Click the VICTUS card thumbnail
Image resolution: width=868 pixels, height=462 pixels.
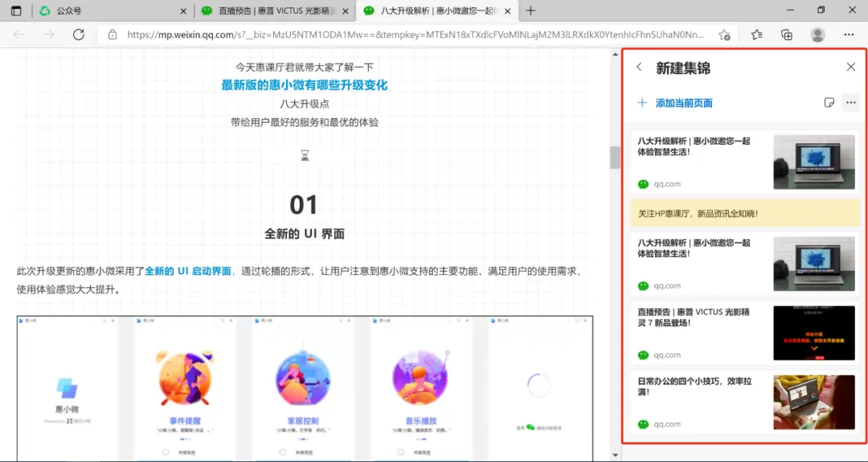coord(813,333)
